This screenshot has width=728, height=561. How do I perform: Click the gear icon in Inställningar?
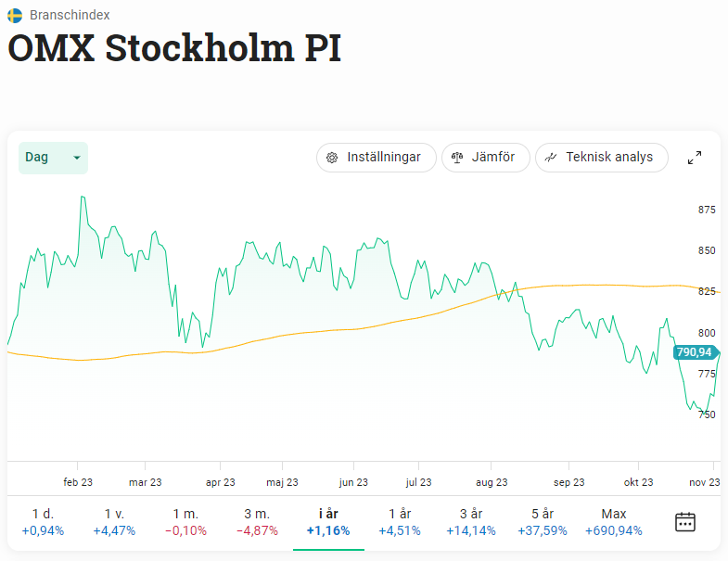pyautogui.click(x=332, y=158)
